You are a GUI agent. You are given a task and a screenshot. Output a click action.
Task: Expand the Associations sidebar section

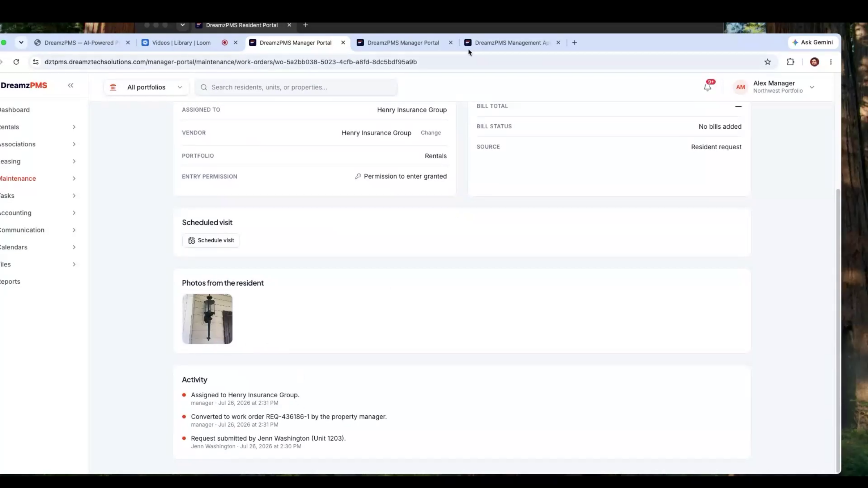click(x=74, y=144)
